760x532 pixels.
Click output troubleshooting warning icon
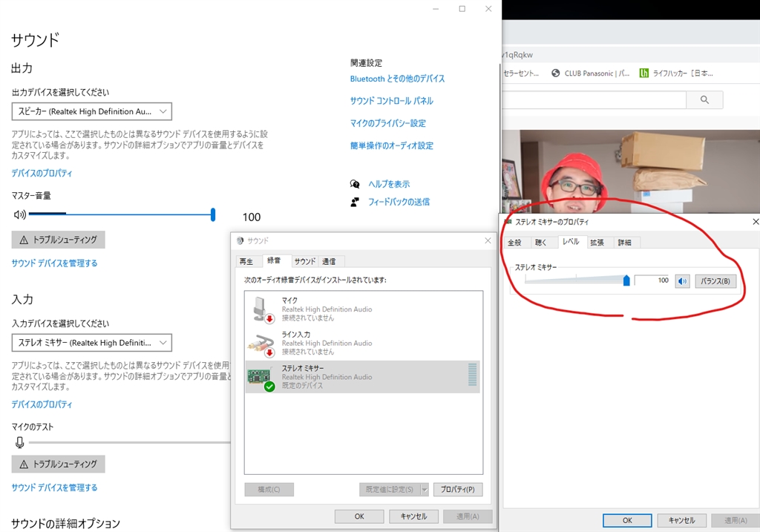click(x=24, y=240)
